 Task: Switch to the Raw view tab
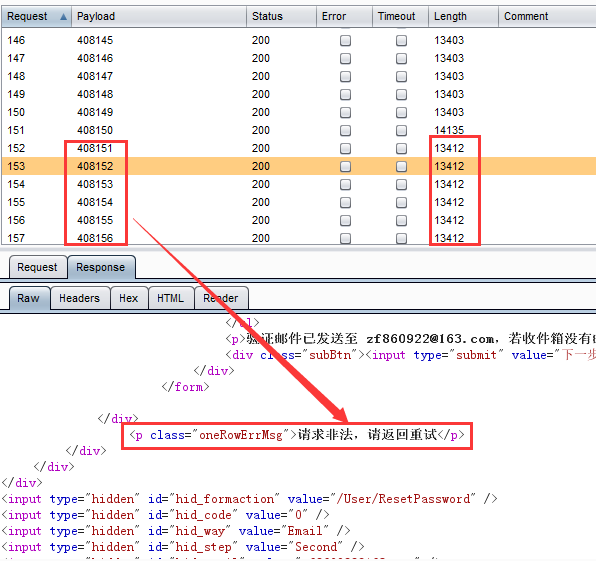29,298
